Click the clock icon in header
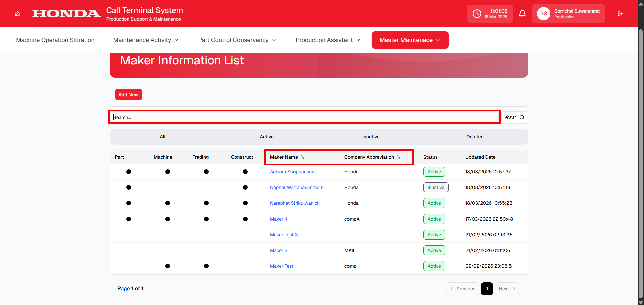This screenshot has width=644, height=305. click(477, 14)
